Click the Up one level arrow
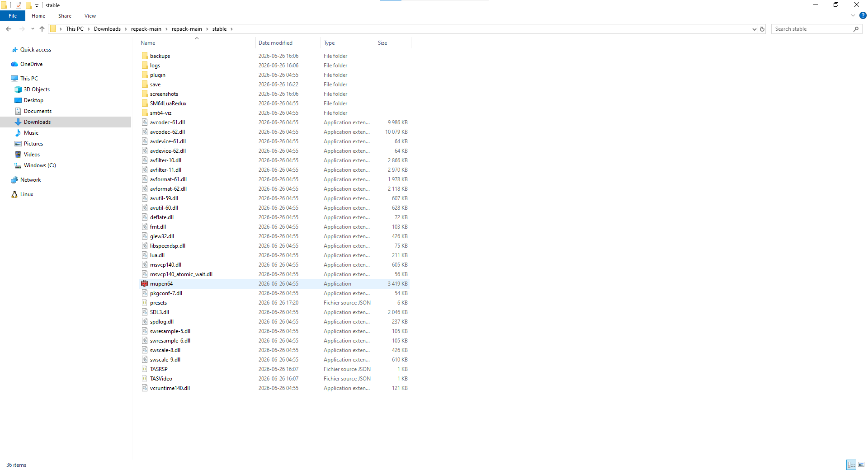This screenshot has width=868, height=470. 42,29
